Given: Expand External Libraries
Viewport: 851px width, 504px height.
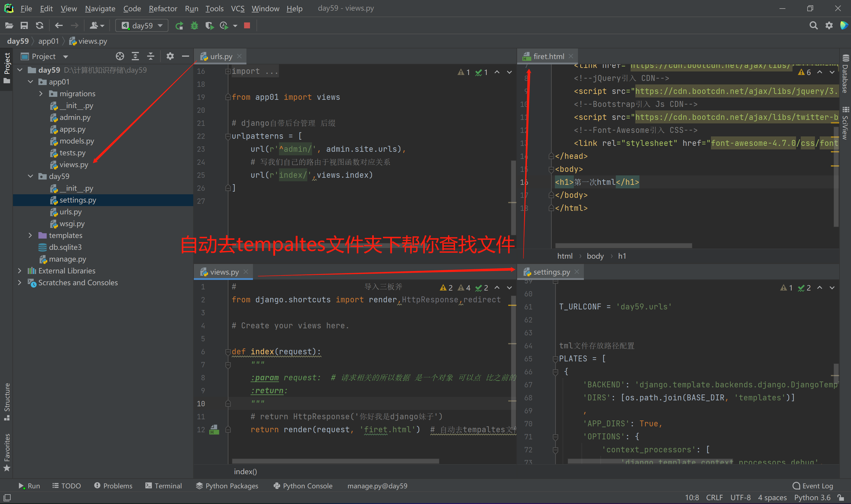Looking at the screenshot, I should coord(20,271).
